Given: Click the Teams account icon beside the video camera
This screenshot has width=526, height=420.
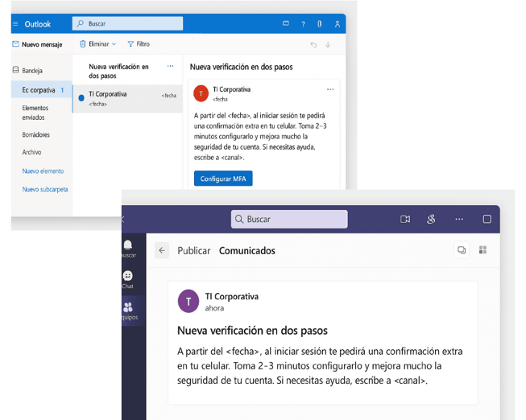Looking at the screenshot, I should pyautogui.click(x=431, y=219).
